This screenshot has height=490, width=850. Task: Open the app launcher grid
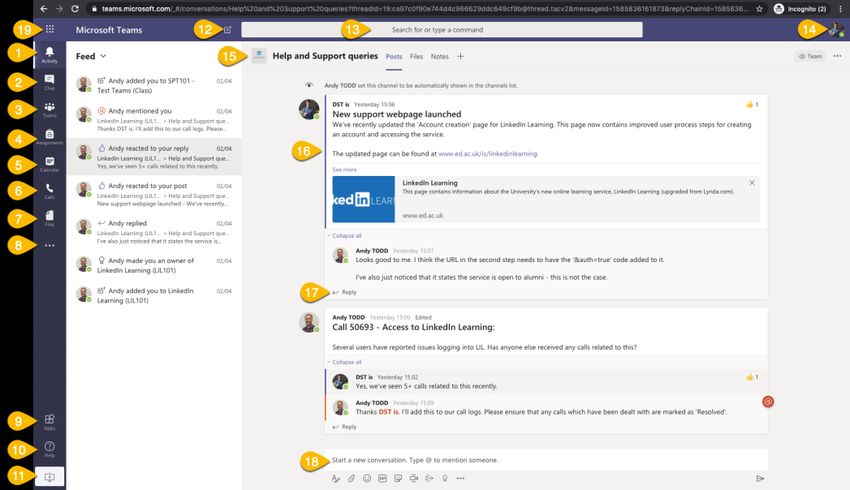(x=49, y=29)
